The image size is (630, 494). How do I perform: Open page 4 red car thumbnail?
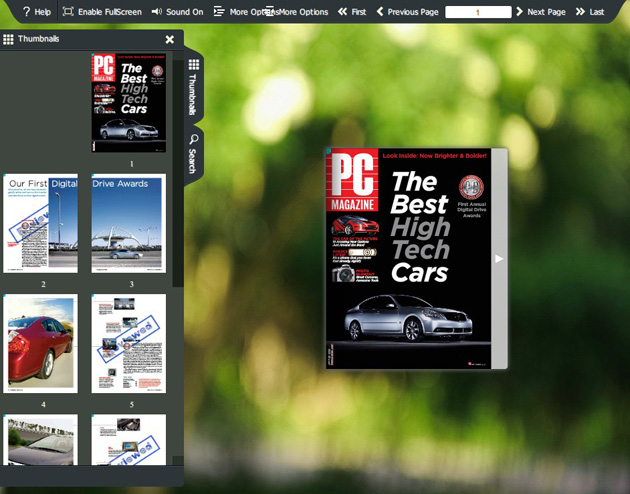(x=41, y=343)
